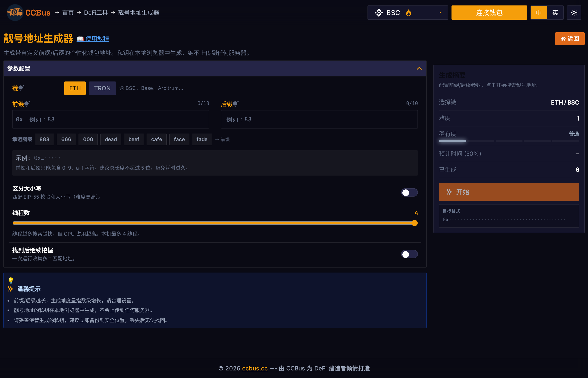Click the ETH / BSC value in summary
Image resolution: width=588 pixels, height=378 pixels.
[565, 102]
